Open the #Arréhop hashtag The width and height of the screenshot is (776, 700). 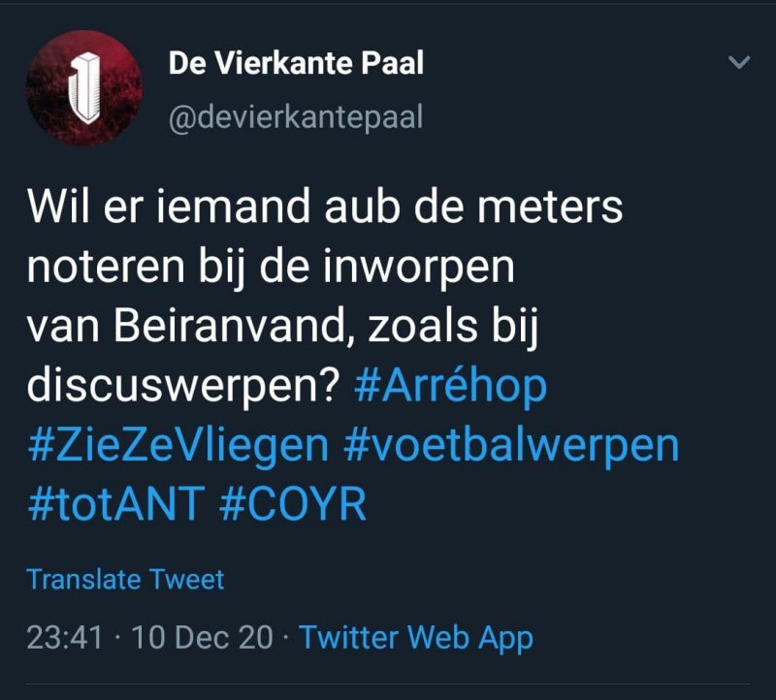click(451, 387)
